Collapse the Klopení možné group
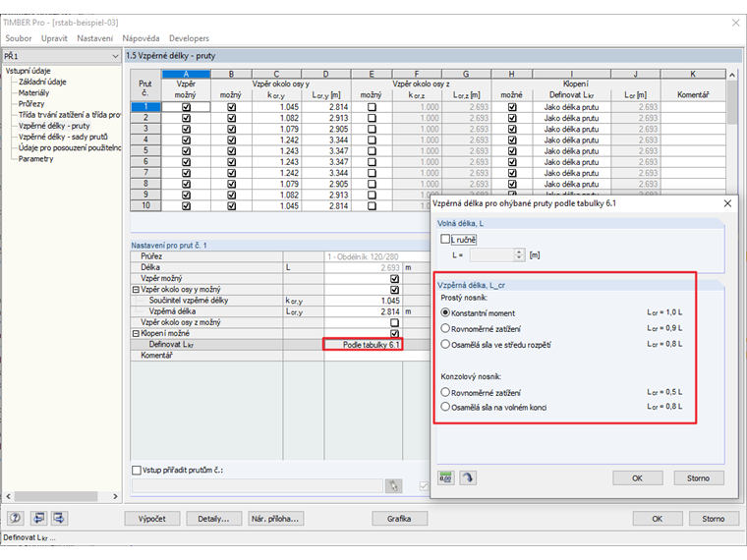The height and width of the screenshot is (560, 747). click(x=136, y=333)
